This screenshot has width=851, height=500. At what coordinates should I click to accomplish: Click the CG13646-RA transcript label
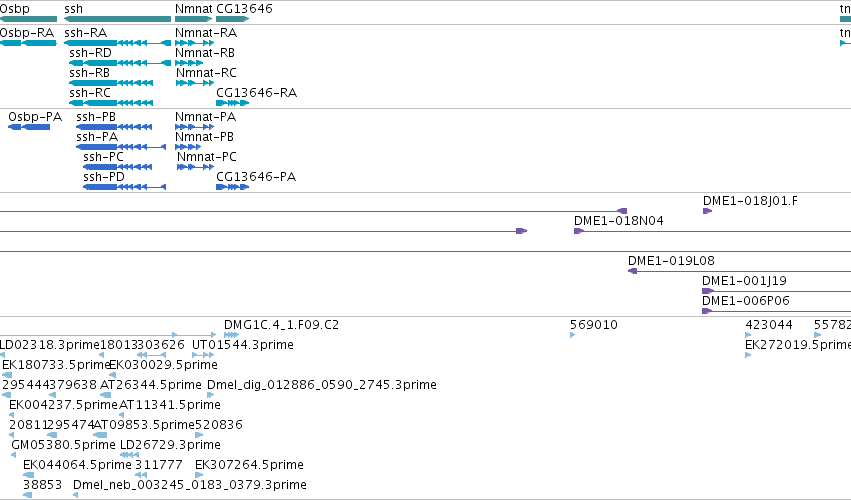(x=256, y=93)
